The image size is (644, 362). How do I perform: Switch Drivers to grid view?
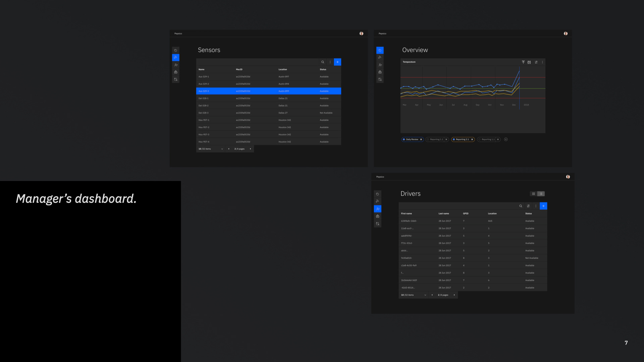tap(533, 194)
